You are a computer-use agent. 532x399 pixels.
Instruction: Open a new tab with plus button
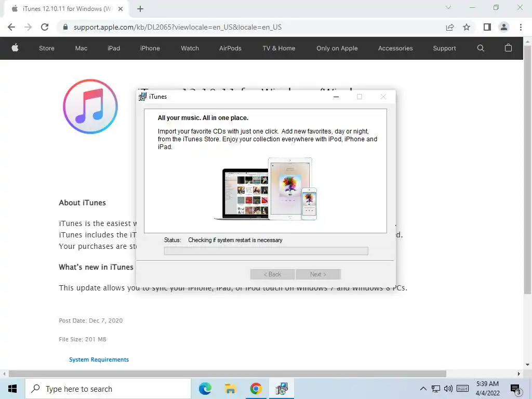(140, 9)
